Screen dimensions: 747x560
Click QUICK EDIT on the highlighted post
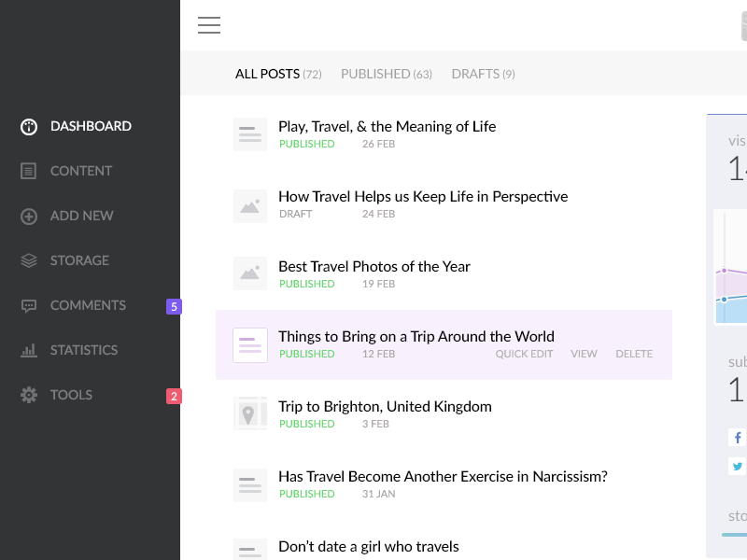click(524, 354)
